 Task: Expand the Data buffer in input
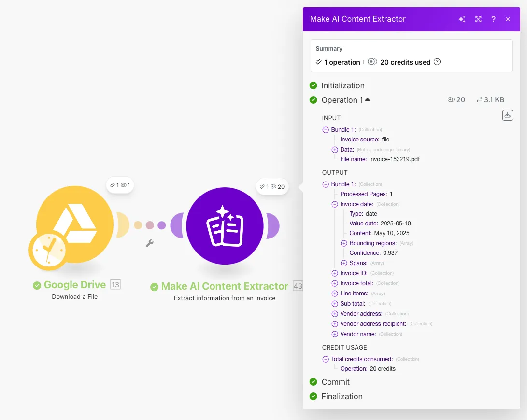(335, 150)
